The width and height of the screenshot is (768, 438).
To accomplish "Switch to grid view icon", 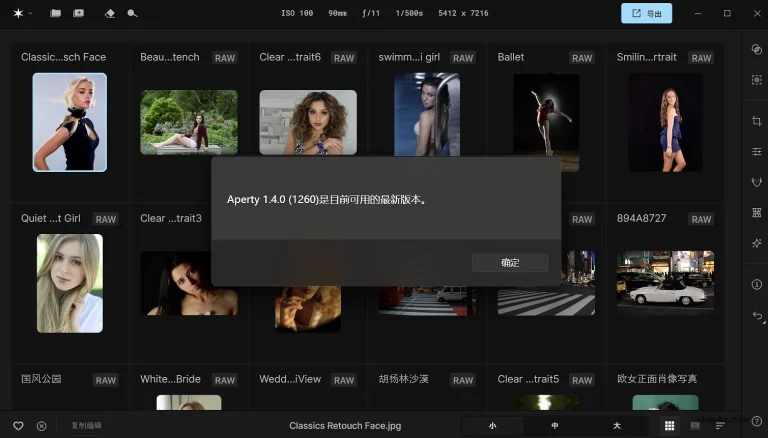I will coord(669,426).
